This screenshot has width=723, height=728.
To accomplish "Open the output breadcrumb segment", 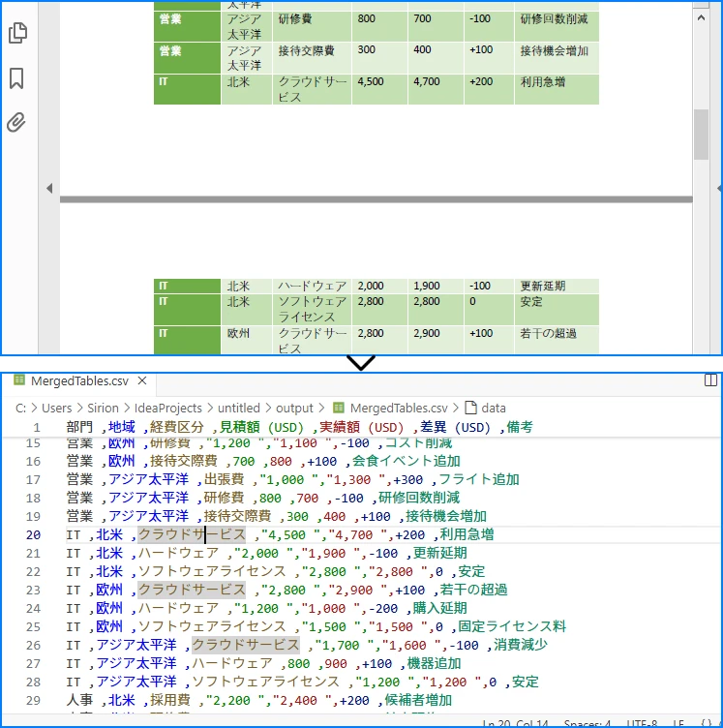I will (294, 409).
